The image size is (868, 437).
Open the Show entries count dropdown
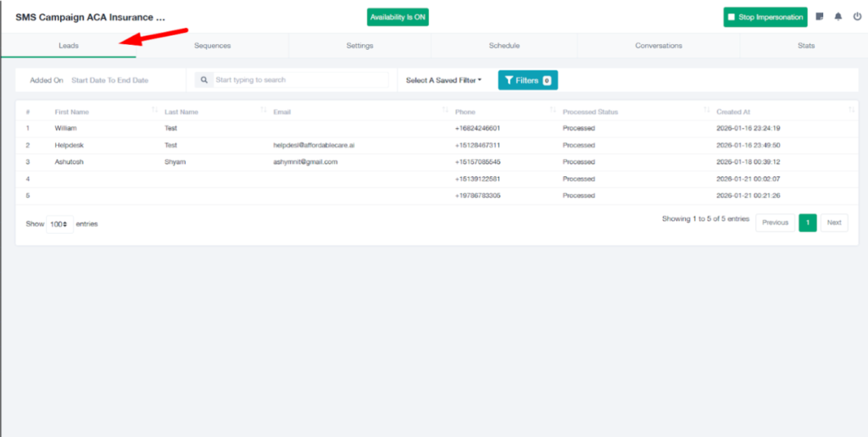(59, 224)
